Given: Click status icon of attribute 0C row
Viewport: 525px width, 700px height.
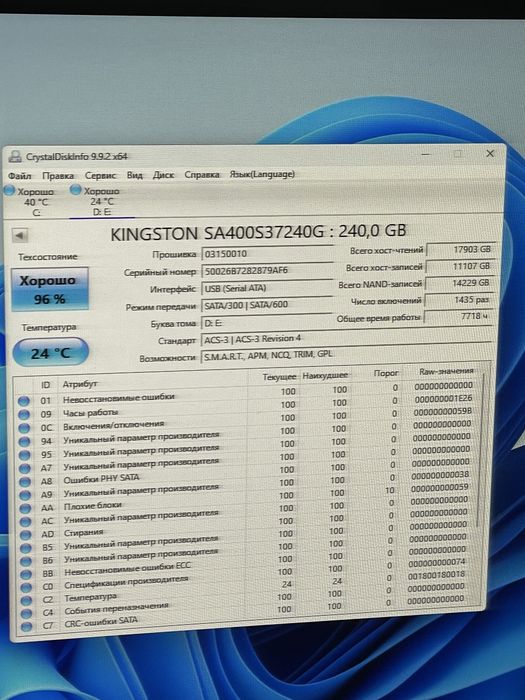Looking at the screenshot, I should pyautogui.click(x=24, y=428).
